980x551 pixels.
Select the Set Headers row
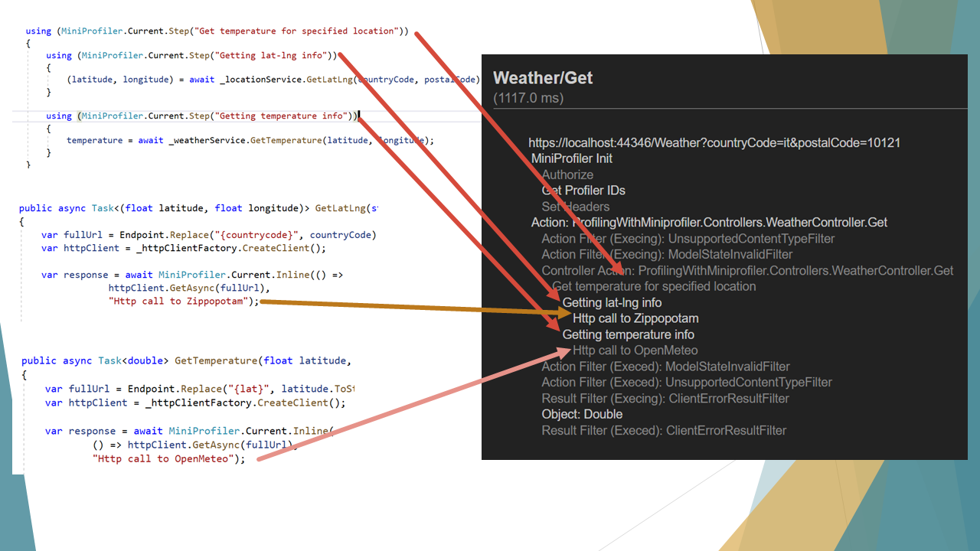tap(576, 207)
